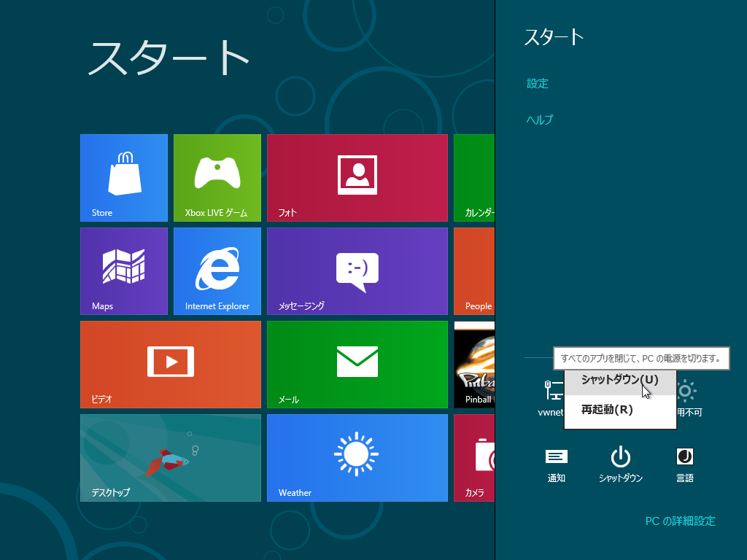747x560 pixels.
Task: Launch Internet Explorer tile
Action: coord(217,271)
